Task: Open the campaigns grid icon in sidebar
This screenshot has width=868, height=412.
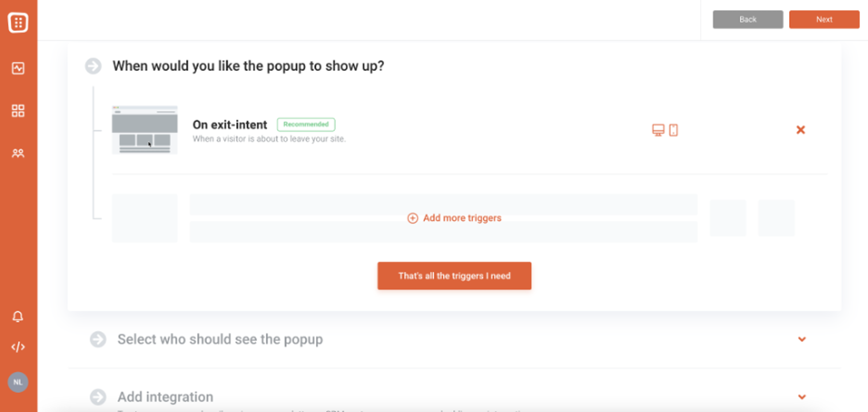Action: 18,110
